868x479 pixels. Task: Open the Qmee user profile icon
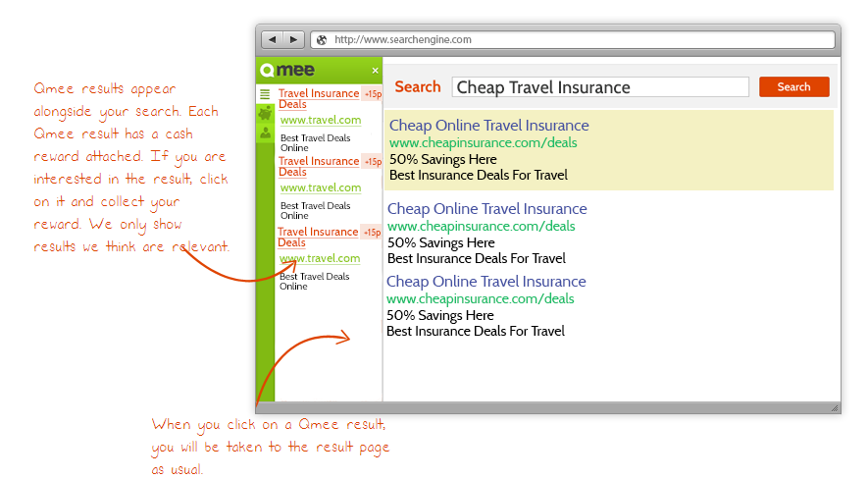(265, 133)
